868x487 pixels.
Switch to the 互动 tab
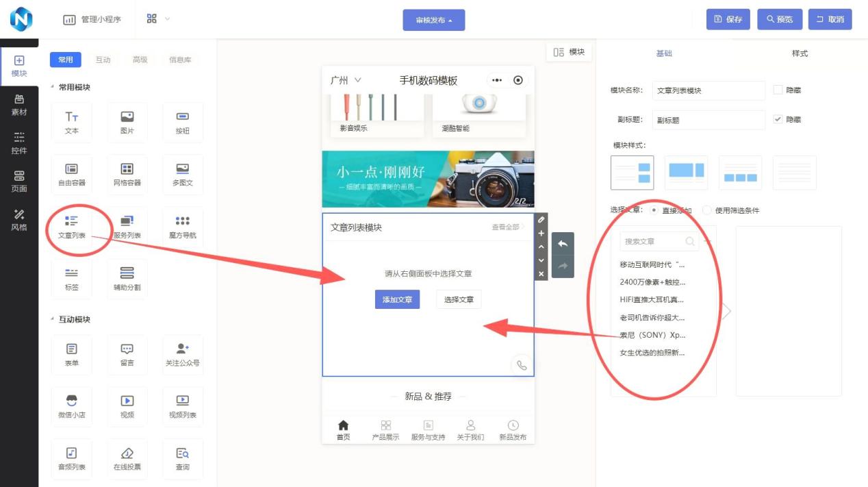(x=103, y=60)
